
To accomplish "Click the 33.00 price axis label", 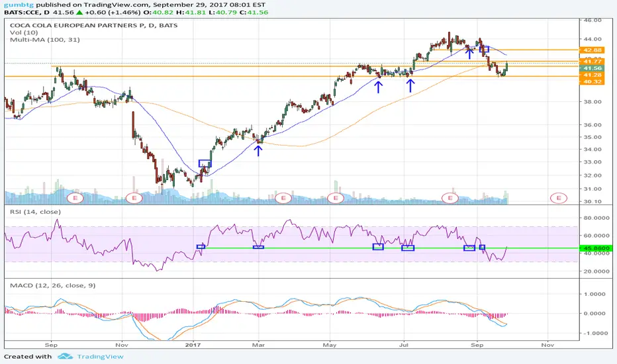I will (x=593, y=161).
